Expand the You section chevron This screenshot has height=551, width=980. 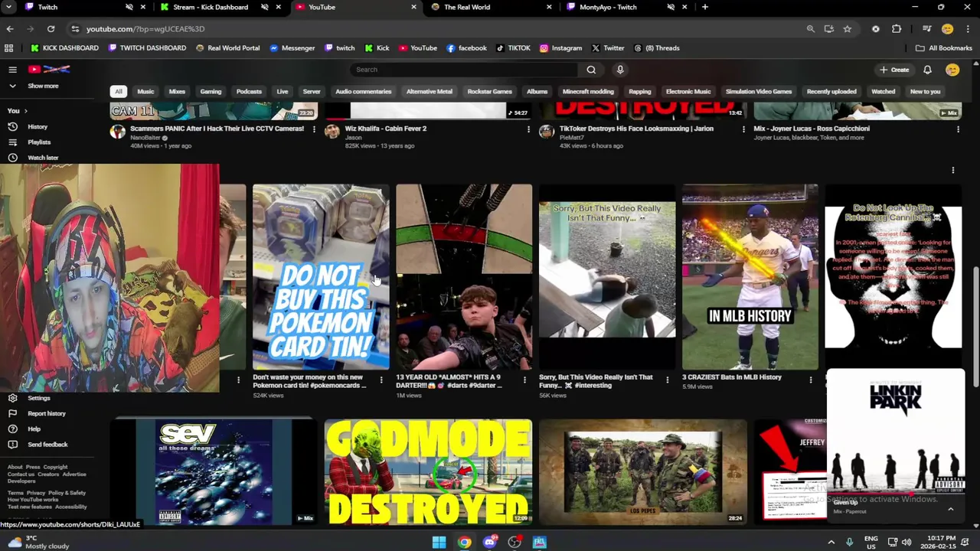click(x=25, y=111)
